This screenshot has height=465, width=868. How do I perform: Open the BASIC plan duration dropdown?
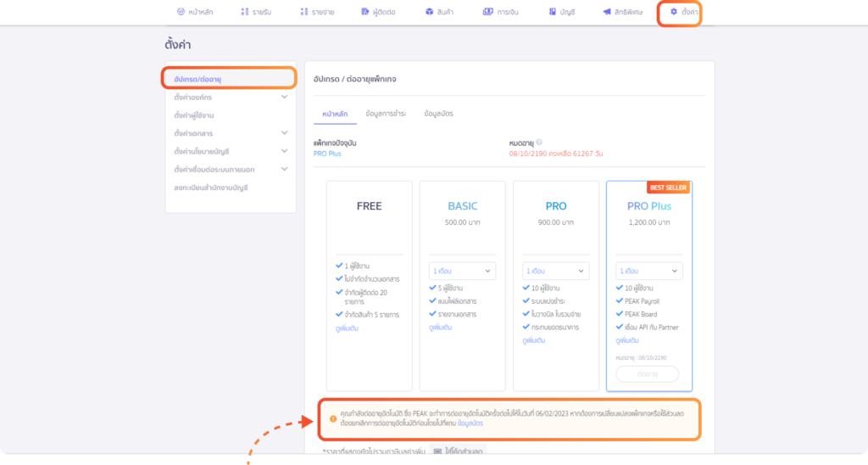[x=462, y=271]
